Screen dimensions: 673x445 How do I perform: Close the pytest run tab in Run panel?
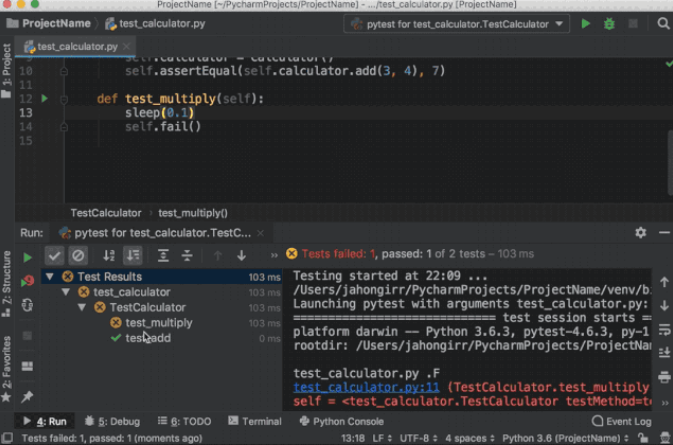(260, 233)
